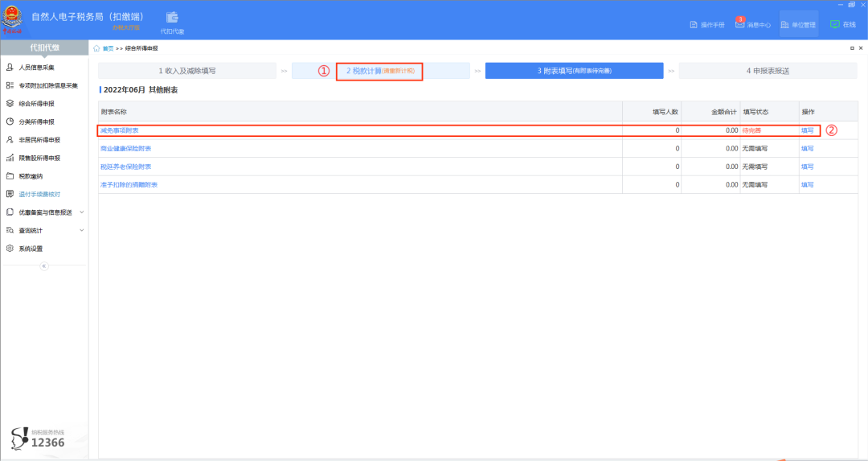Open the 税延养老保险附表 link
The image size is (868, 461).
click(x=125, y=167)
